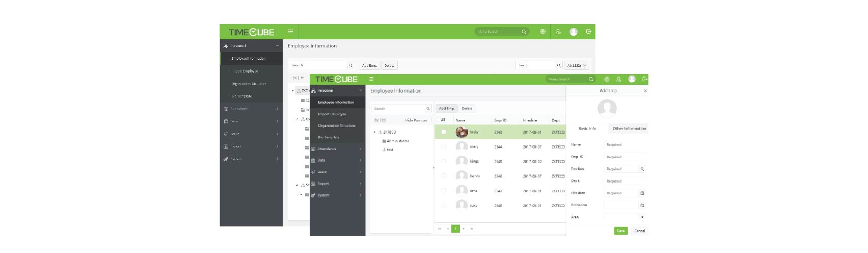
Task: Click logout icon in front window header
Action: pyautogui.click(x=644, y=79)
